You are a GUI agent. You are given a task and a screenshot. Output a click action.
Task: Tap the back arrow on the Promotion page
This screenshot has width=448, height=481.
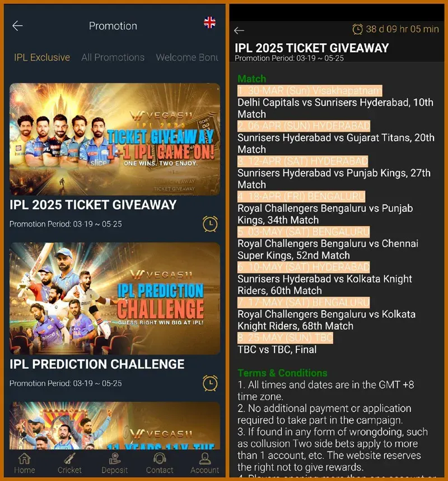click(17, 26)
